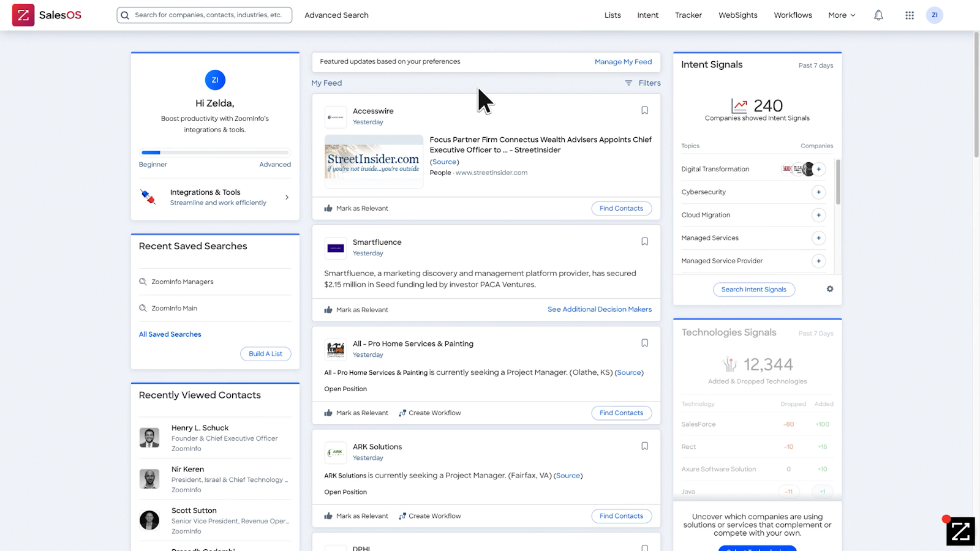This screenshot has width=980, height=551.
Task: Click the Integrations & Tools plug icon
Action: (148, 197)
